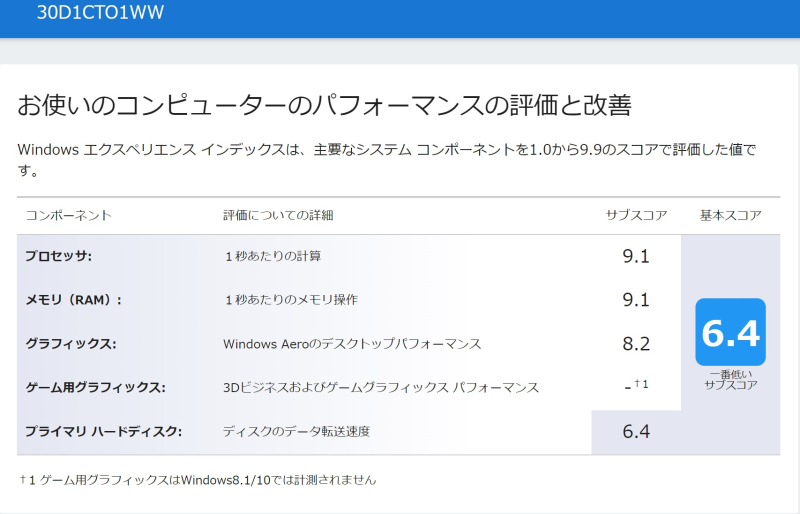Click the graphics subscore 8.2
The height and width of the screenshot is (514, 800).
(636, 344)
